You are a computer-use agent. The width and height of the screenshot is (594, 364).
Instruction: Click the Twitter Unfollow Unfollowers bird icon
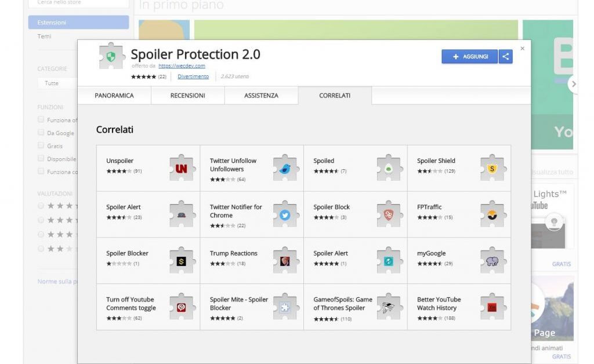point(285,168)
